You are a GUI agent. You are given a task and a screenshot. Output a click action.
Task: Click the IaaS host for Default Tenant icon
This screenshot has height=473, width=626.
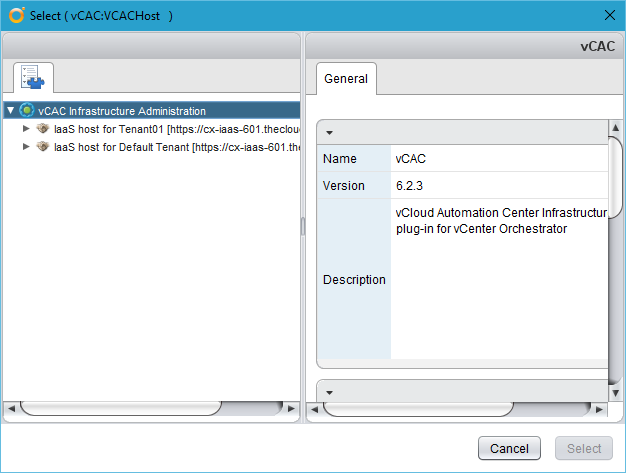pos(43,147)
